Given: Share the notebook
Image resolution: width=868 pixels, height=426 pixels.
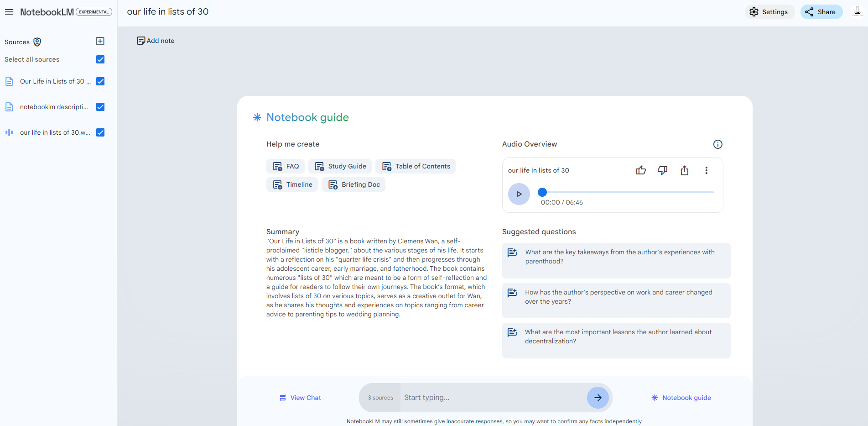Looking at the screenshot, I should [x=821, y=12].
